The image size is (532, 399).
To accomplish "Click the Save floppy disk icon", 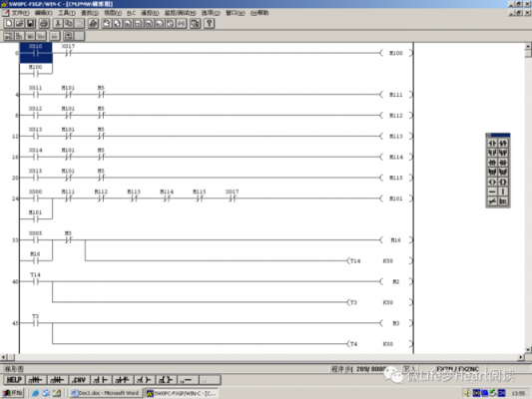I will tap(30, 23).
